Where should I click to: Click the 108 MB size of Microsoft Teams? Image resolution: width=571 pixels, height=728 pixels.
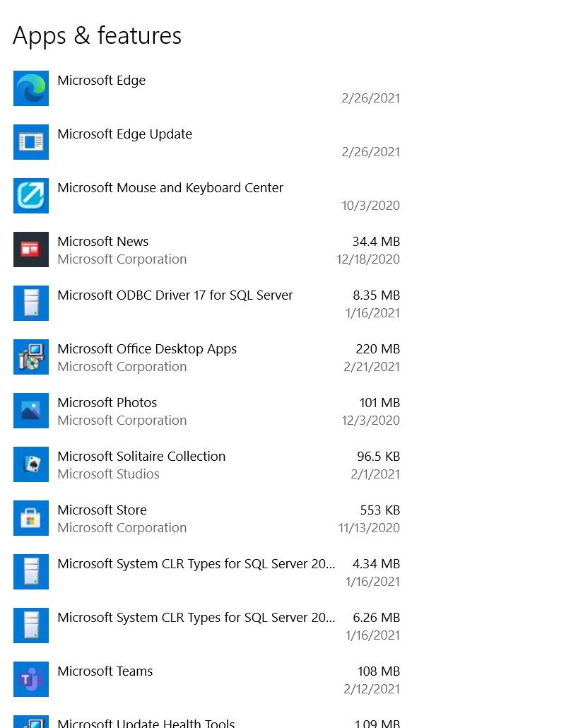379,671
